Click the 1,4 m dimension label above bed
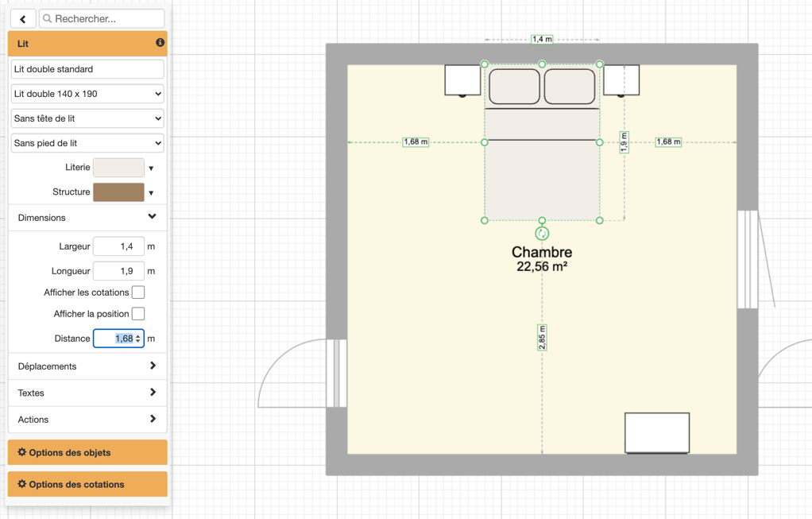812x519 pixels. 542,40
